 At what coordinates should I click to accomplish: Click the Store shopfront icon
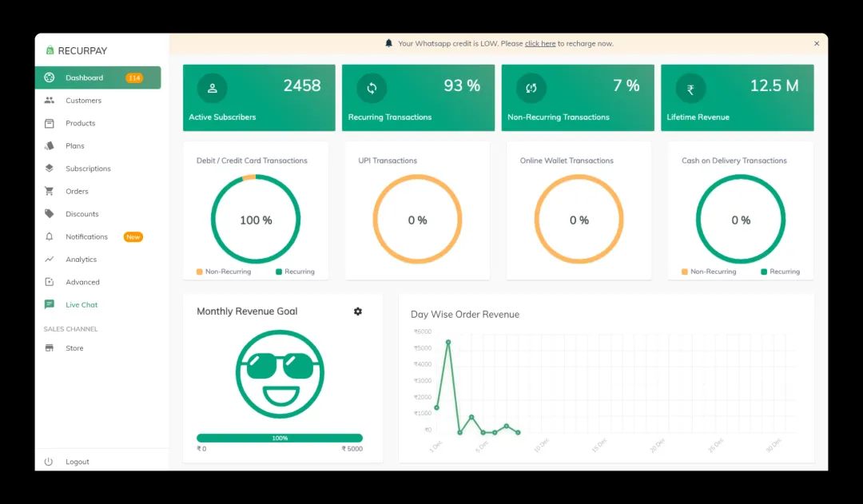click(50, 347)
